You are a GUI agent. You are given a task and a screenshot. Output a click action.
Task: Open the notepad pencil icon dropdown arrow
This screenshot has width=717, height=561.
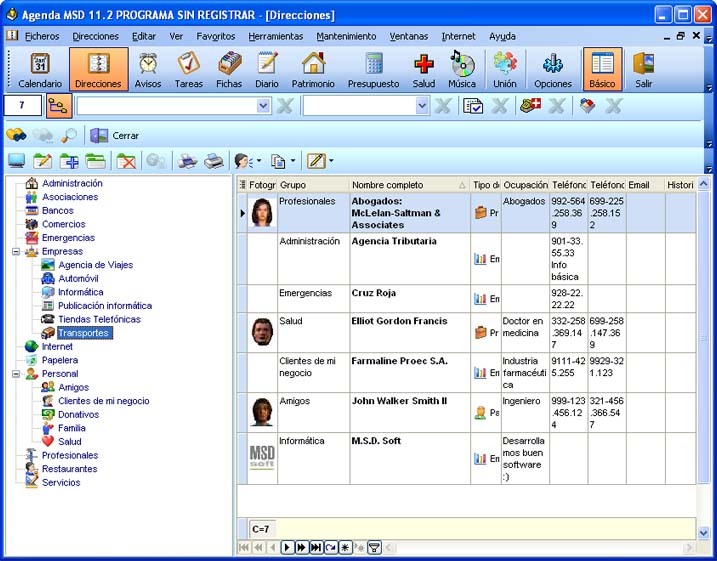(331, 161)
